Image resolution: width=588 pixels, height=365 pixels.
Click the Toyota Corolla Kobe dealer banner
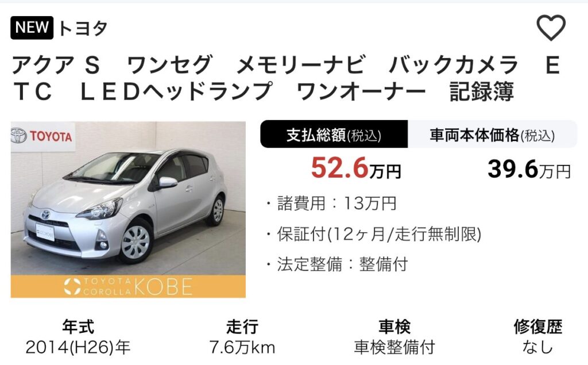(x=128, y=286)
